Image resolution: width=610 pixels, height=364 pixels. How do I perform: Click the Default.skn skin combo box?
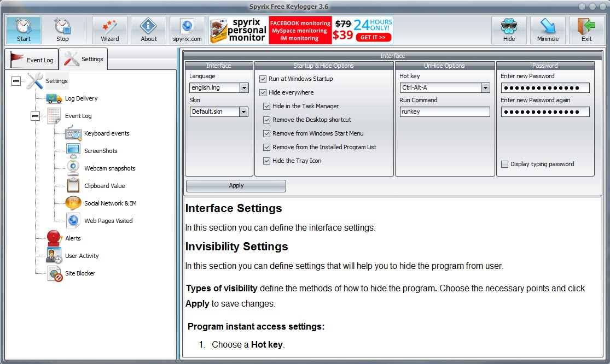(x=219, y=112)
